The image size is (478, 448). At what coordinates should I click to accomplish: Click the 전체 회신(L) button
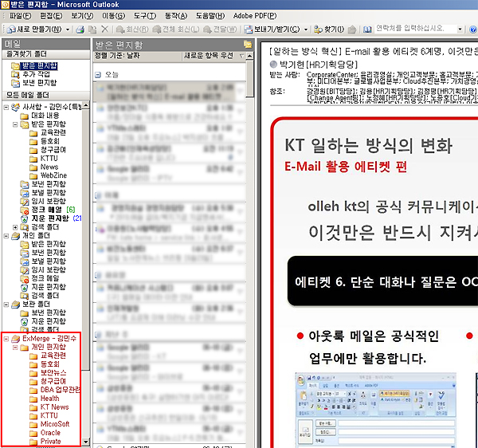click(176, 29)
